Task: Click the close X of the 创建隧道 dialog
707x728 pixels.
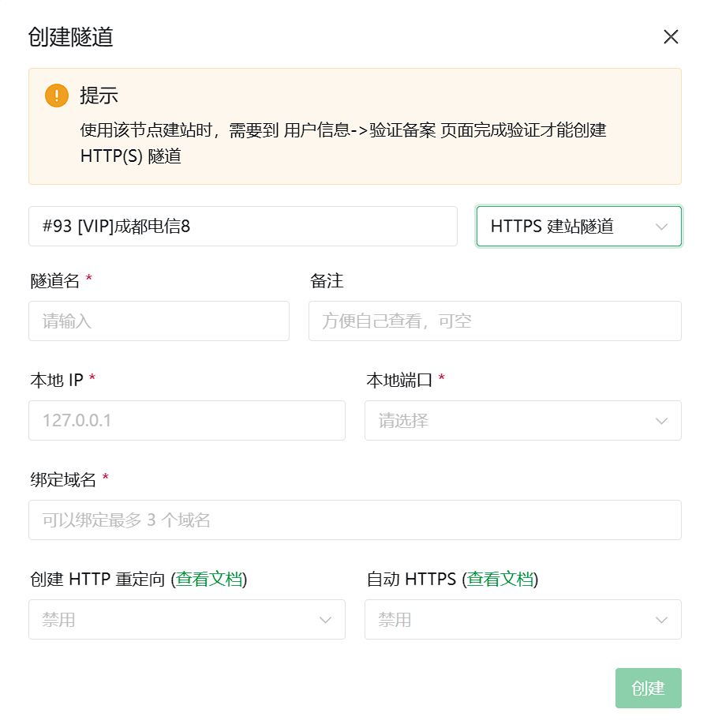Action: 671,36
